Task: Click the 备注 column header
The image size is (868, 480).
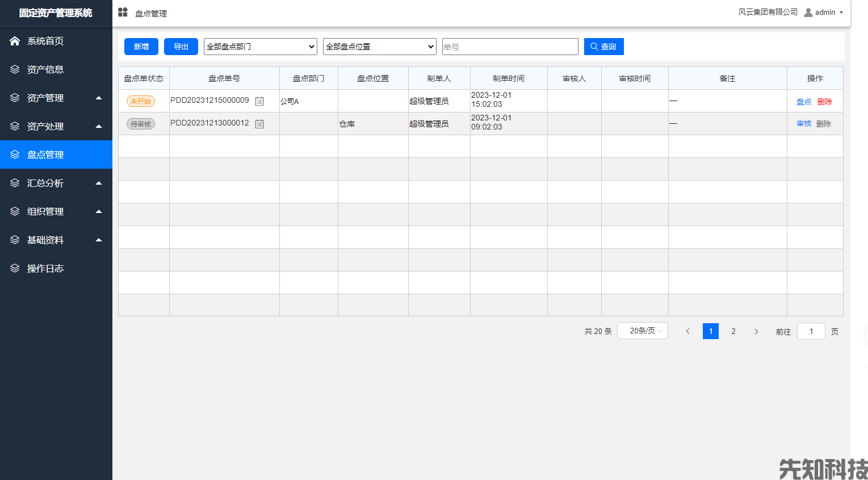Action: pos(727,78)
